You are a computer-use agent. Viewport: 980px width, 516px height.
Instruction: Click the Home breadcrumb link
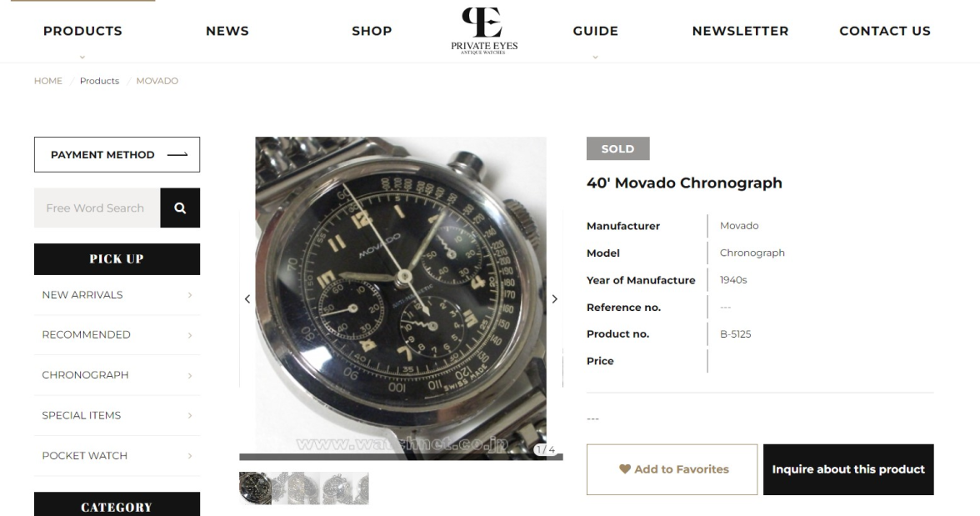coord(48,81)
